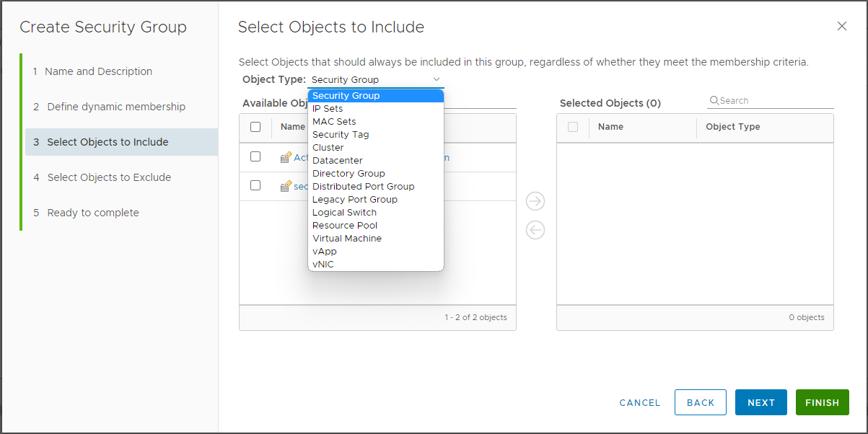The image size is (868, 434).
Task: Pick vNIC from the object type options
Action: pyautogui.click(x=323, y=264)
